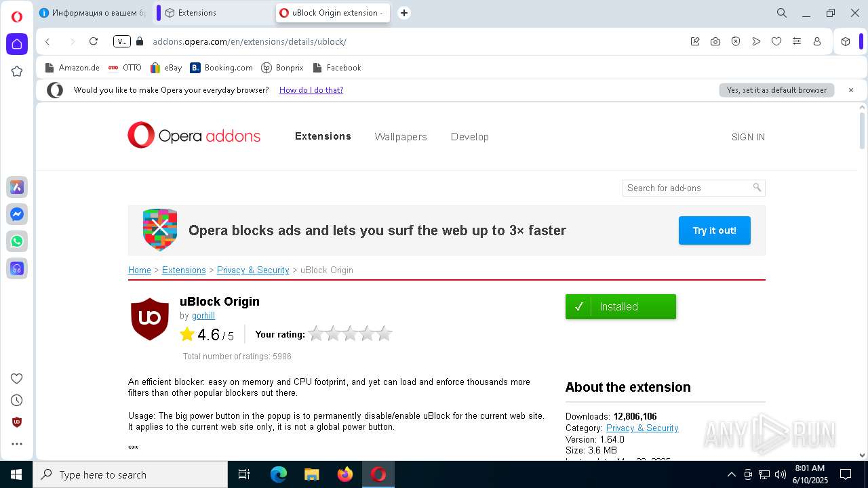Open Privacy & Security category link in About

642,428
